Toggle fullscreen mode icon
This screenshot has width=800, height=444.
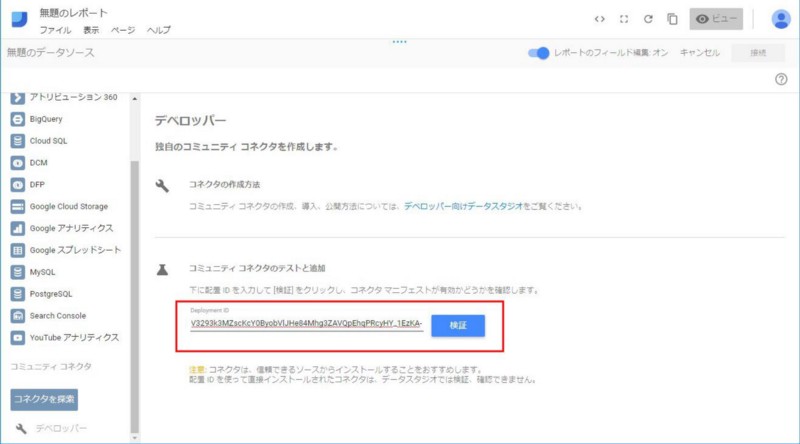(624, 19)
